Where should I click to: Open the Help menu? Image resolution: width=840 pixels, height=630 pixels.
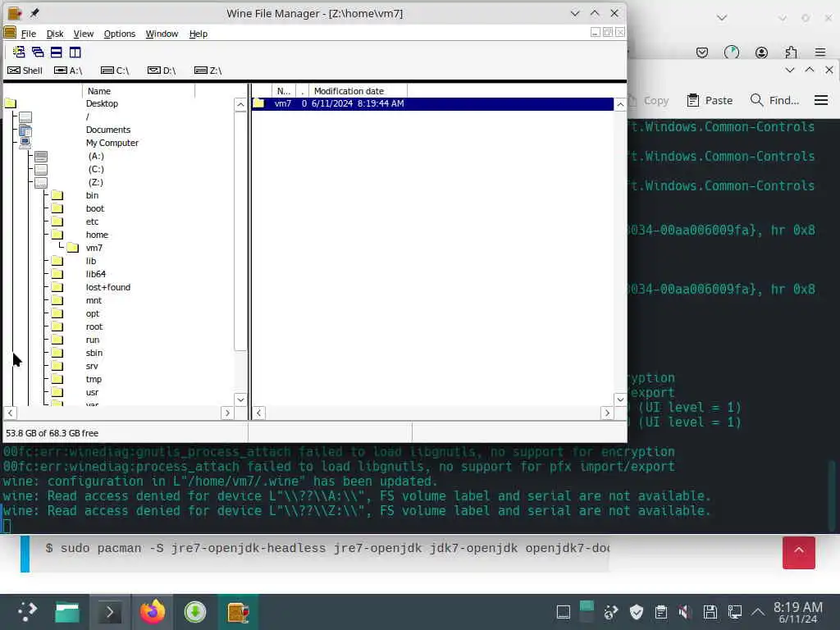[x=199, y=34]
